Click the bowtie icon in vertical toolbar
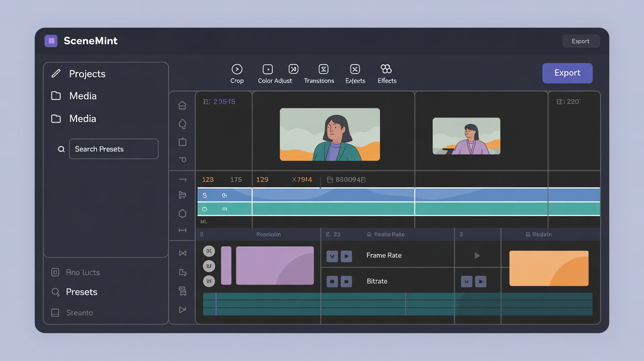 pyautogui.click(x=183, y=253)
